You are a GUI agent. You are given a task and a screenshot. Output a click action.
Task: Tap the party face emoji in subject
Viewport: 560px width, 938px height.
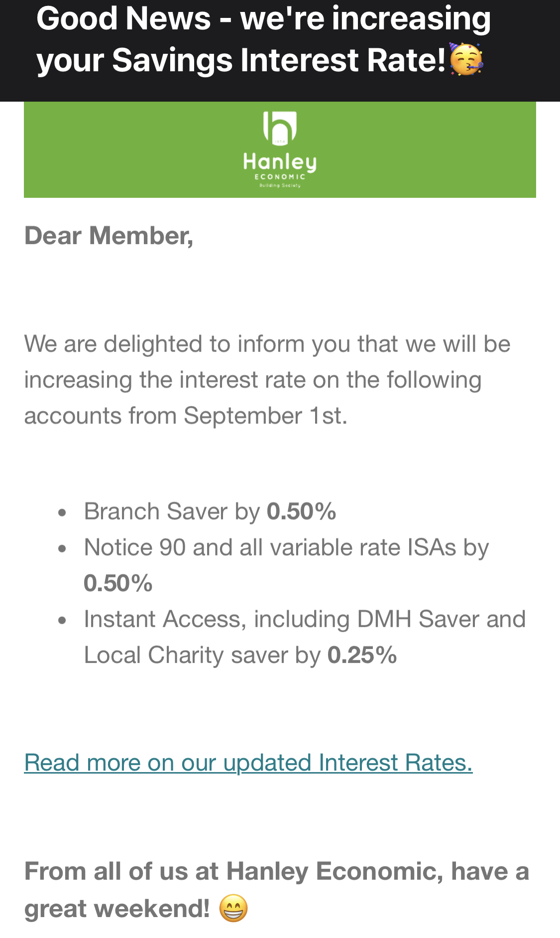tap(466, 59)
